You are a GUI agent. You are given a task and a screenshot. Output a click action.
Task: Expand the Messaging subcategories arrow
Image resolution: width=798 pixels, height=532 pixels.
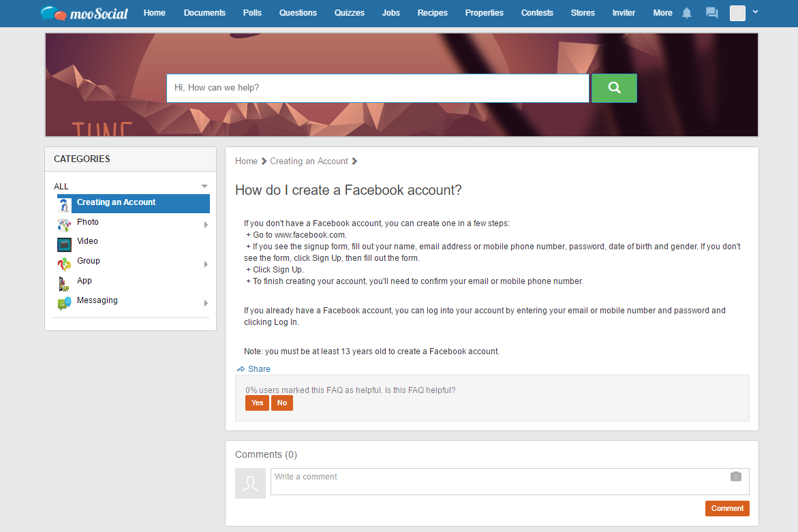pyautogui.click(x=206, y=303)
